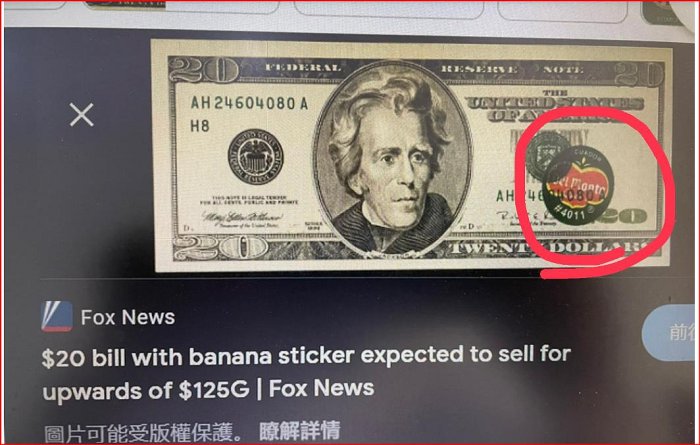
Task: Click the empty card left of the top-right thumbnail
Action: tap(562, 11)
